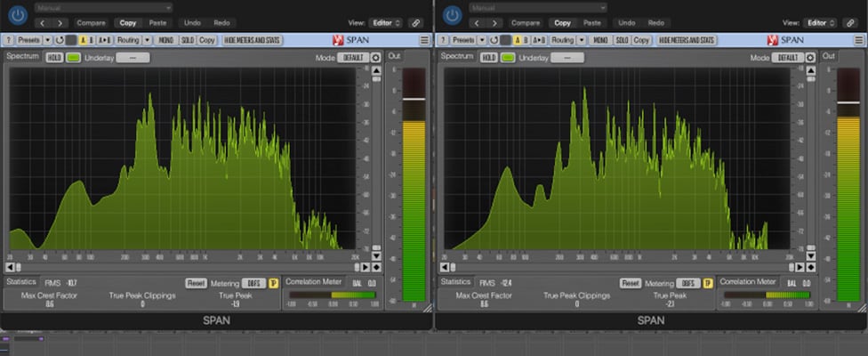Viewport: 868px width, 356px height.
Task: Select Statistics tab in left SPAN
Action: (x=21, y=282)
